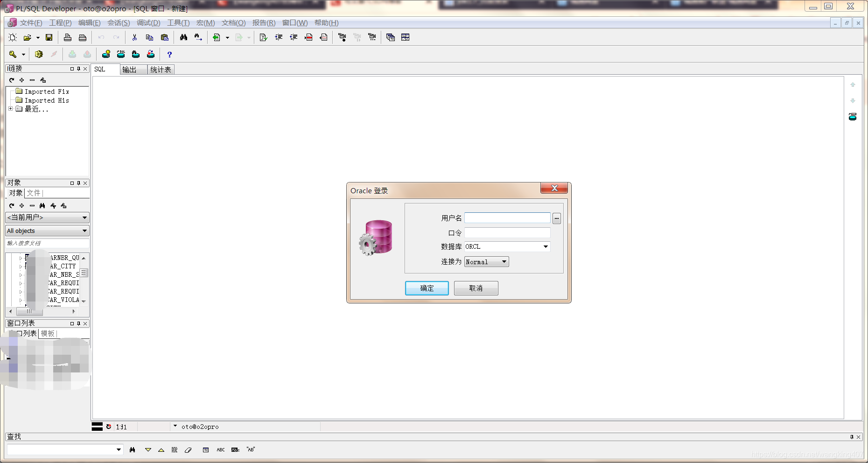Select the Imported His folder

(47, 100)
